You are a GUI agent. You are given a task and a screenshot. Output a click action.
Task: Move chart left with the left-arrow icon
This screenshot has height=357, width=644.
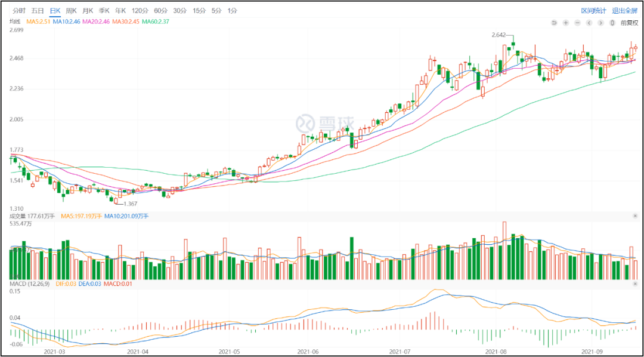coord(589,23)
